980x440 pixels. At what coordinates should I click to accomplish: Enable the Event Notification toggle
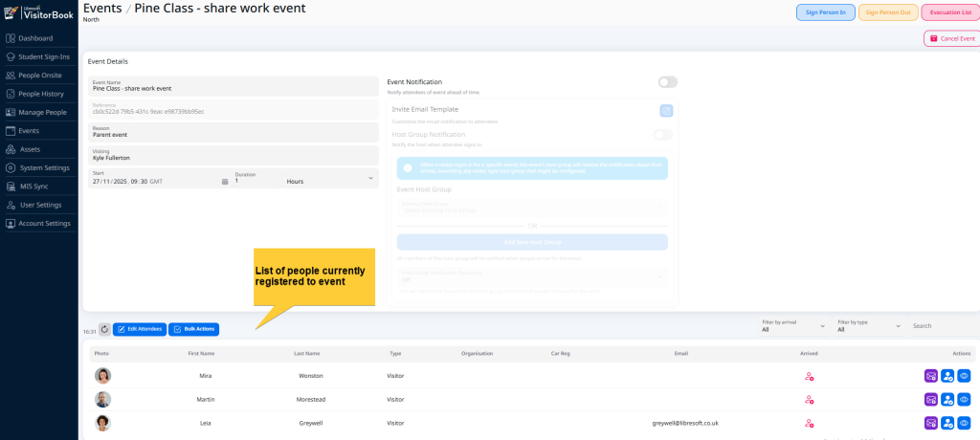667,82
